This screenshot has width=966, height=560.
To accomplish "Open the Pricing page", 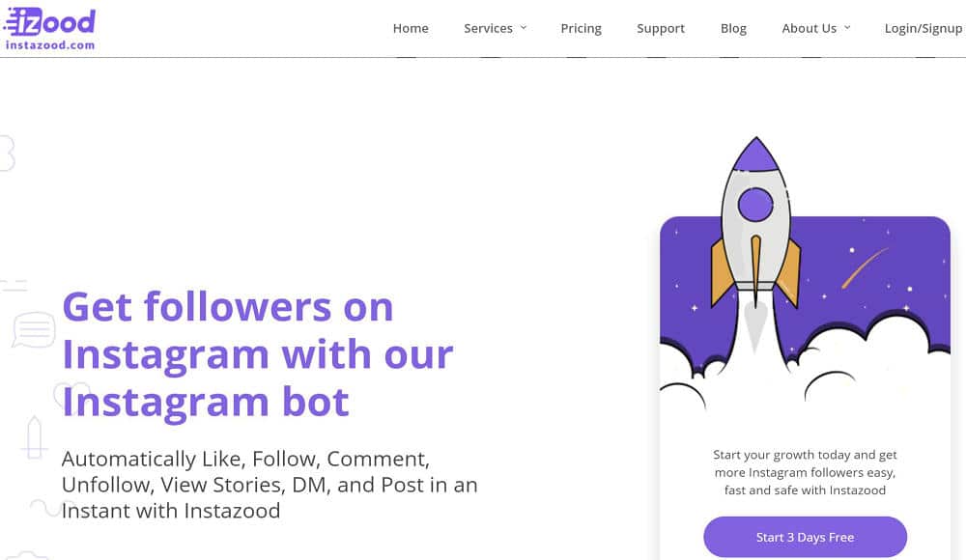I will (581, 28).
